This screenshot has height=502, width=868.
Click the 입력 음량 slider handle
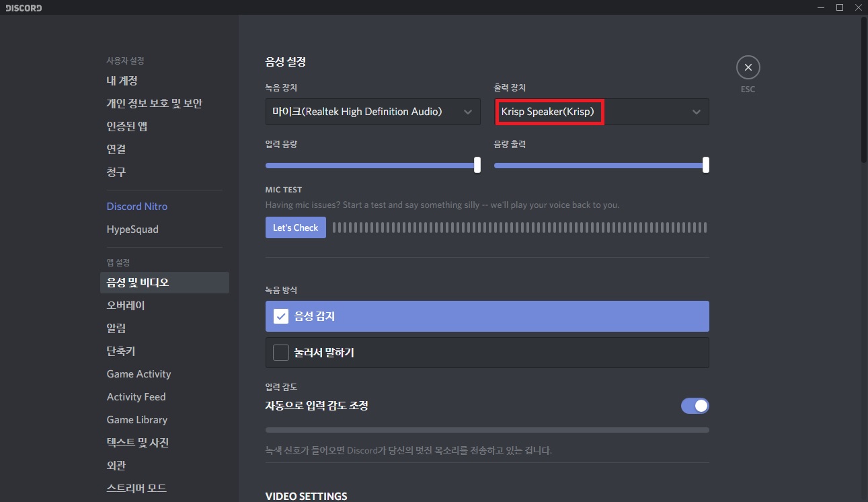(x=477, y=165)
